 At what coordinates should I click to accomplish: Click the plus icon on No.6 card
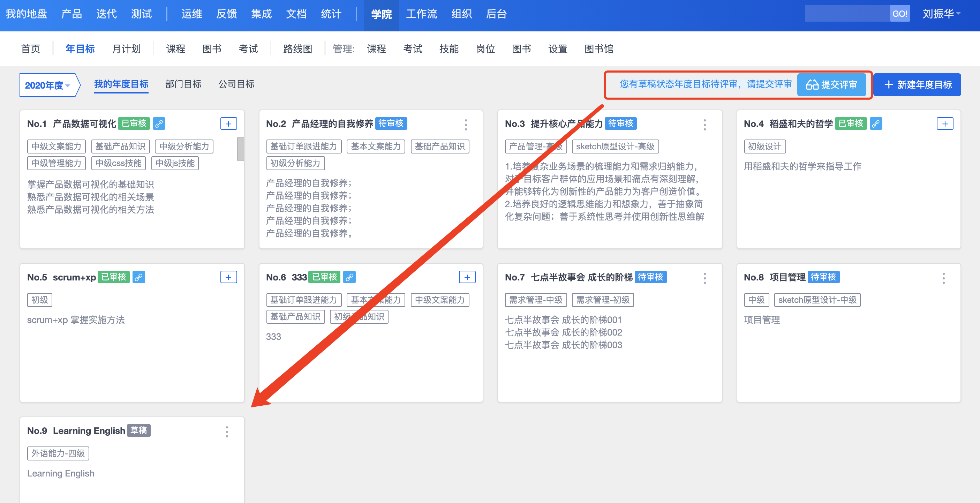[x=467, y=277]
